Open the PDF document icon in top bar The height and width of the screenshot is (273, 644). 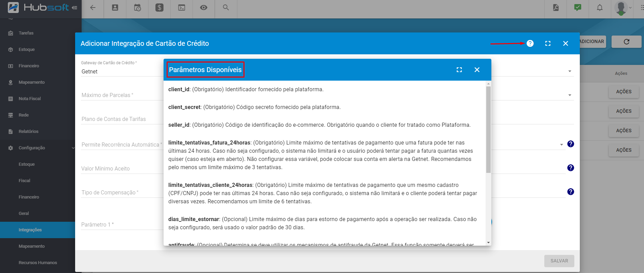(x=556, y=8)
